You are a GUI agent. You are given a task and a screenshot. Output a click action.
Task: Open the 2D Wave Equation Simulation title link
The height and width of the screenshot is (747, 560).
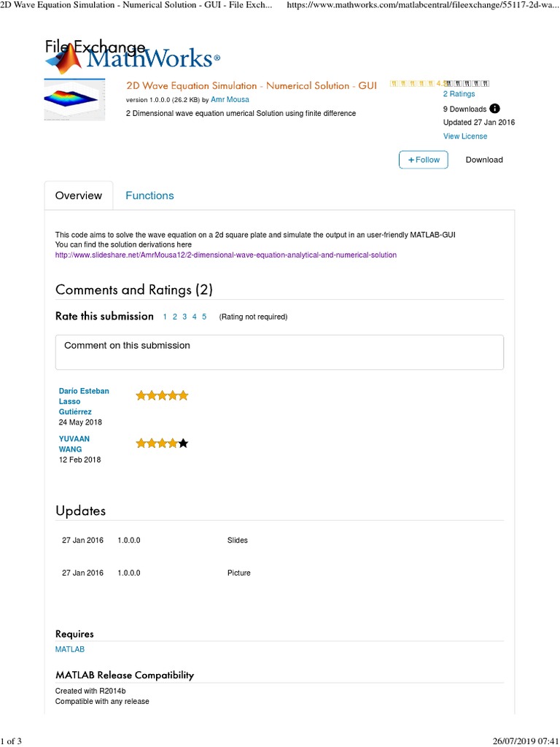click(x=252, y=86)
